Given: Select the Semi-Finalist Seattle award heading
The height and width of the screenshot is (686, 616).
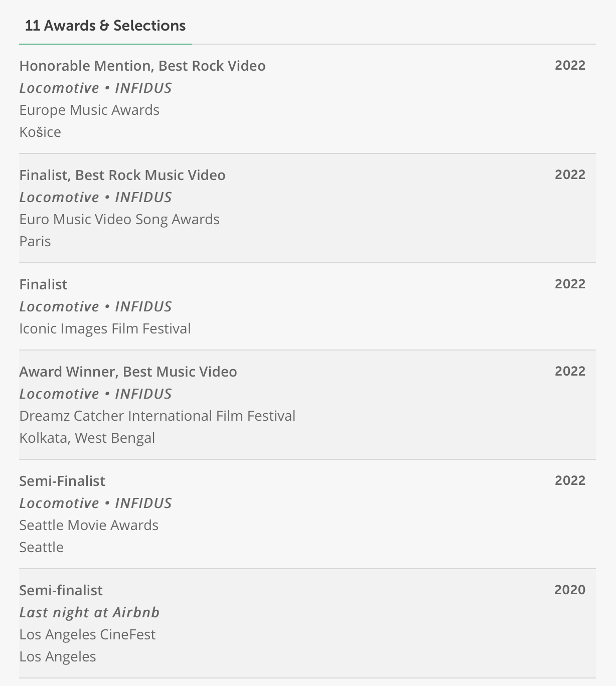Looking at the screenshot, I should click(62, 481).
